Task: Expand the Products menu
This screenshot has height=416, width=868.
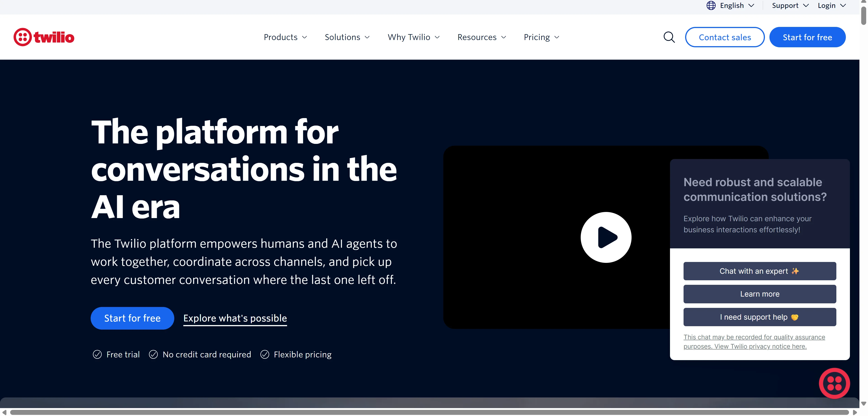Action: pyautogui.click(x=285, y=37)
